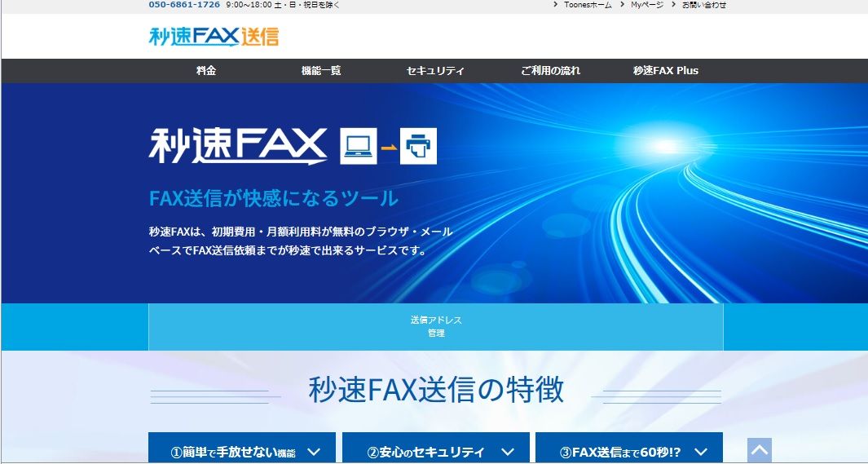The height and width of the screenshot is (464, 868).
Task: Click the business hours text 9:00~18:00
Action: 249,5
